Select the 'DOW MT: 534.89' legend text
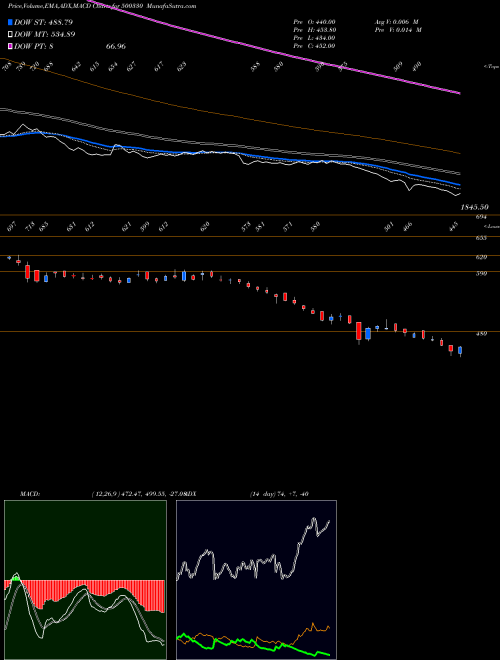Image resolution: width=500 pixels, height=660 pixels. click(x=45, y=34)
